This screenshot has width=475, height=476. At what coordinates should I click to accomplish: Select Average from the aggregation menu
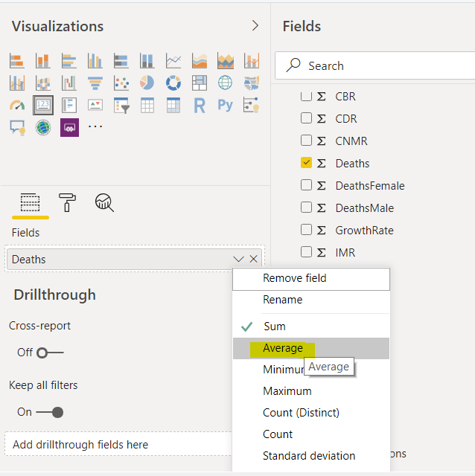pyautogui.click(x=283, y=348)
